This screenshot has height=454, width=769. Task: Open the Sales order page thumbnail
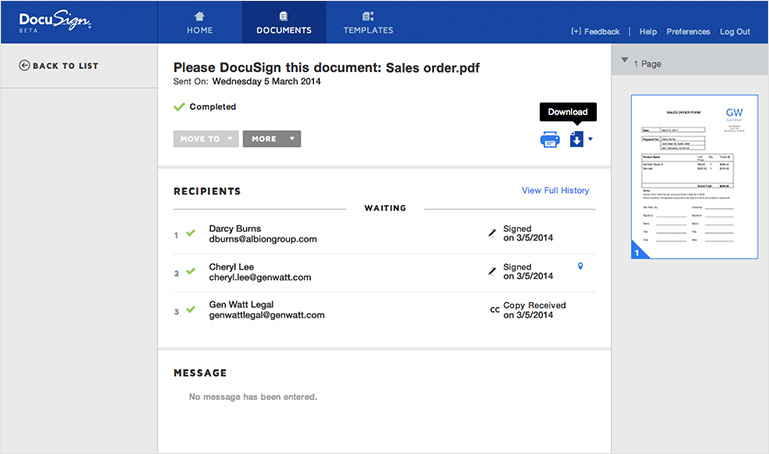coord(694,177)
